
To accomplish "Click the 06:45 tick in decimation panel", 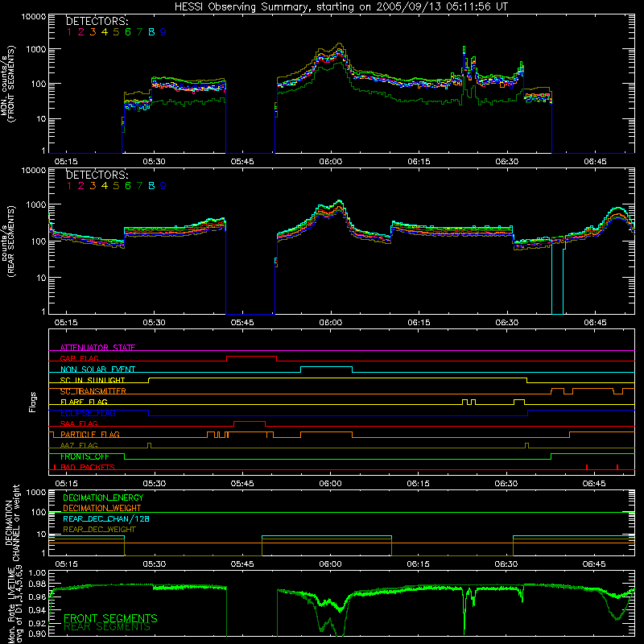I will point(594,564).
